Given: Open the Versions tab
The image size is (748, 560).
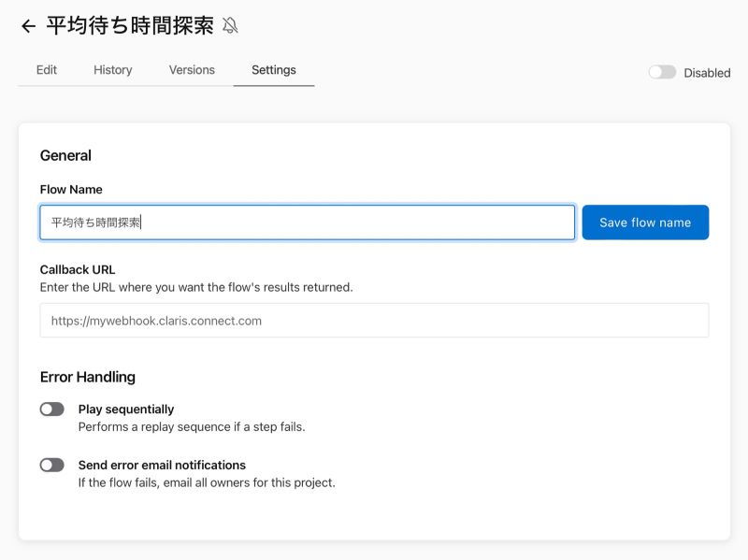Looking at the screenshot, I should tap(192, 70).
